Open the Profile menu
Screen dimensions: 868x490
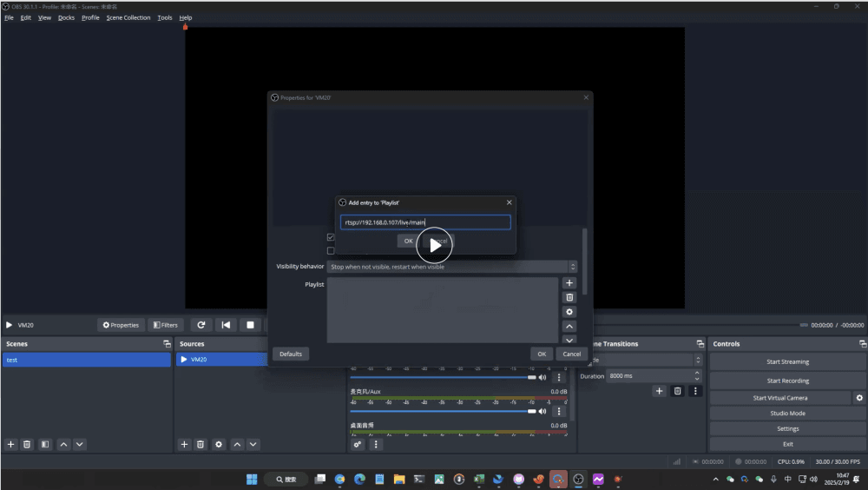[x=90, y=17]
